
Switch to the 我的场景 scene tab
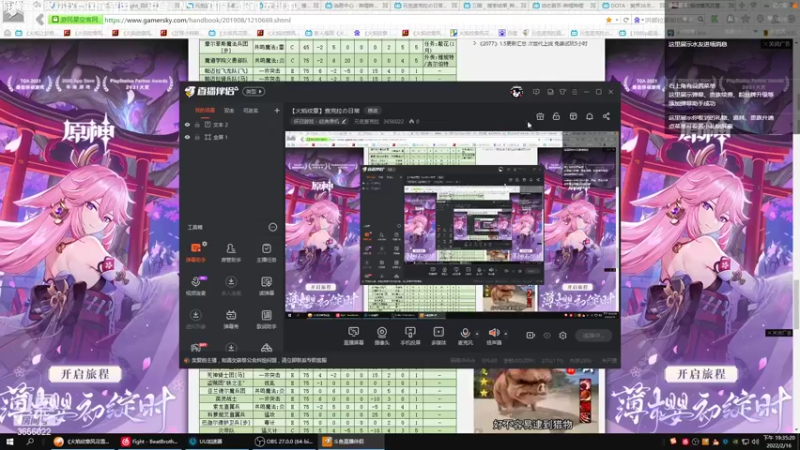pyautogui.click(x=205, y=110)
